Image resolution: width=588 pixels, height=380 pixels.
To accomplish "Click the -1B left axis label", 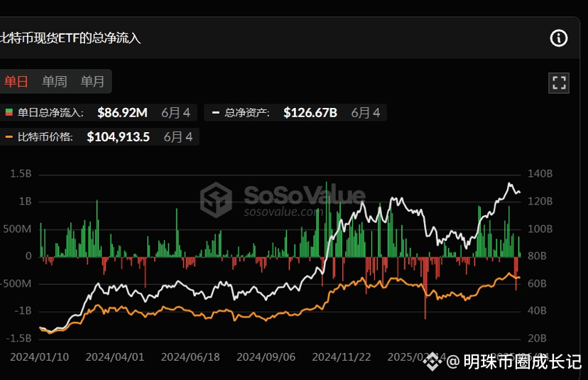I will pyautogui.click(x=23, y=311).
